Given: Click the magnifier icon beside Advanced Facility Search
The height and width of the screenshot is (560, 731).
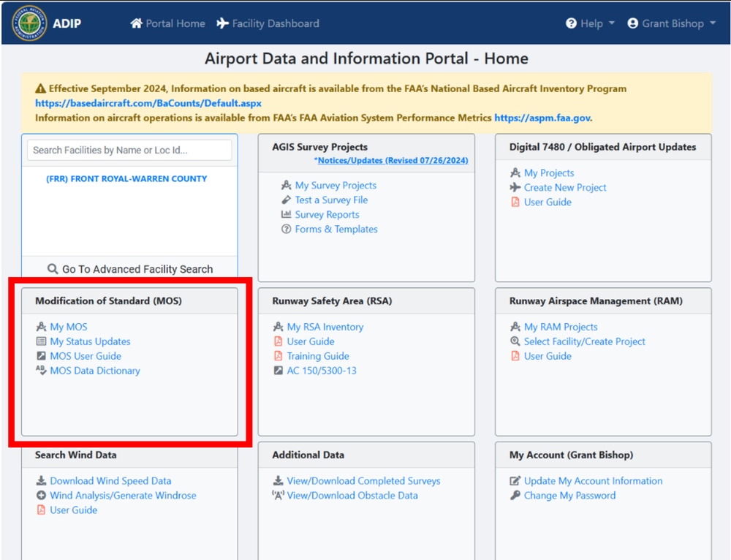Looking at the screenshot, I should 53,269.
